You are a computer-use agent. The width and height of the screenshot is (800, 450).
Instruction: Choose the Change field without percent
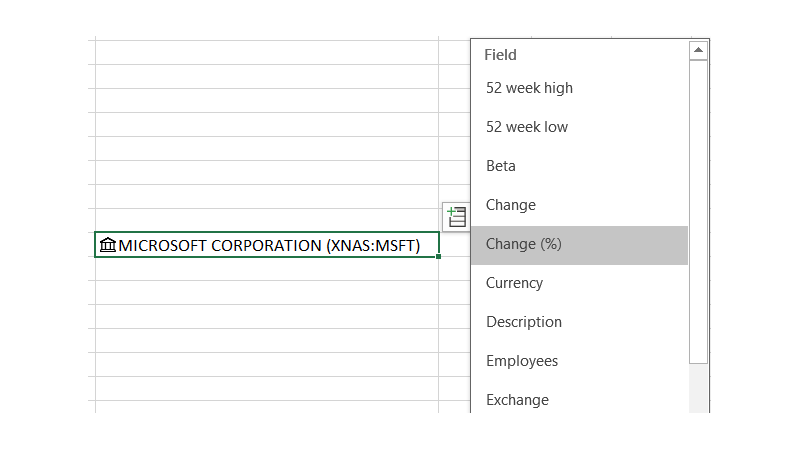pyautogui.click(x=511, y=205)
